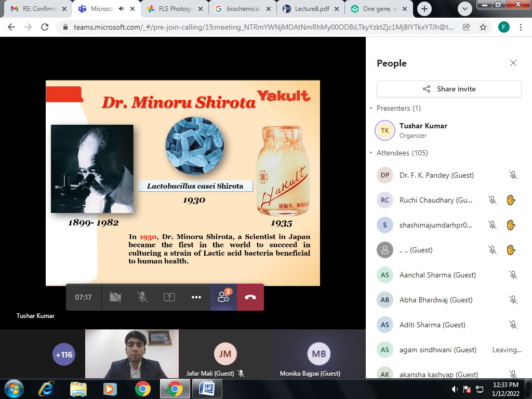Viewport: 532px width, 399px height.
Task: Select Tushar Kumar organizer entry
Action: coord(449,130)
